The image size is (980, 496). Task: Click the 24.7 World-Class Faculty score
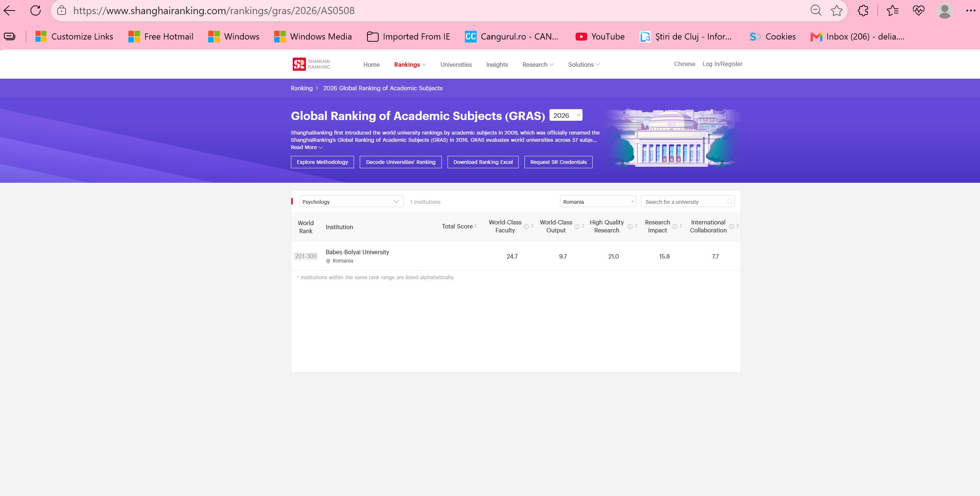pyautogui.click(x=512, y=257)
